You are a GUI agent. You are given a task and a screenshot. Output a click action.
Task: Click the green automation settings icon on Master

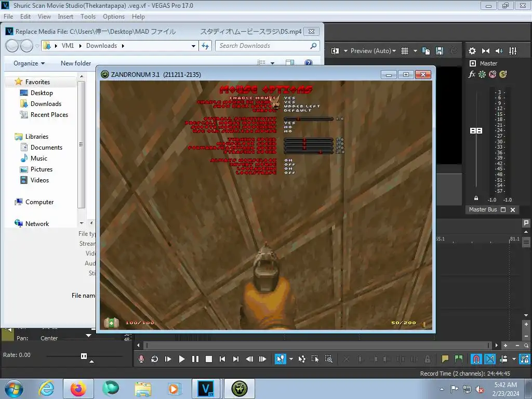482,74
